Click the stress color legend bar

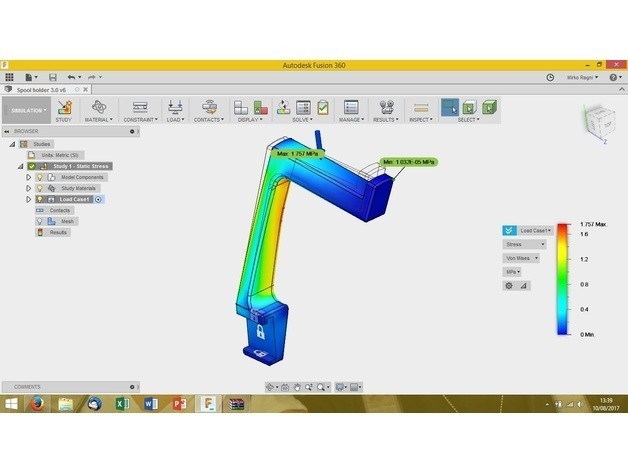tap(562, 279)
